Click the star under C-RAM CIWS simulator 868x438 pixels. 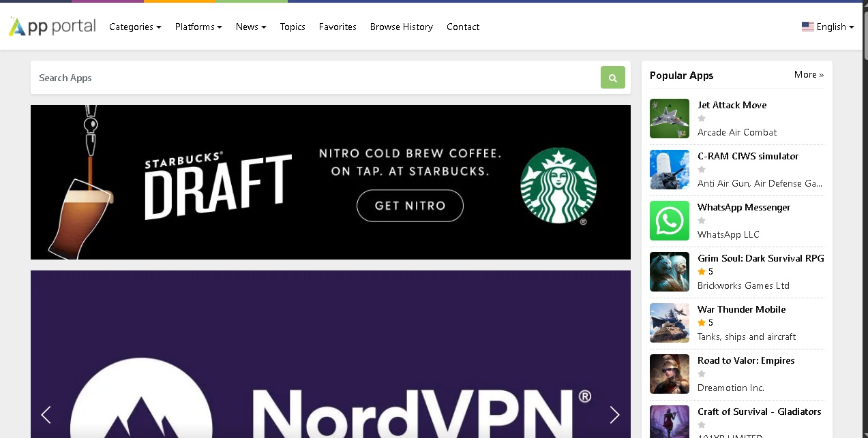click(x=702, y=170)
